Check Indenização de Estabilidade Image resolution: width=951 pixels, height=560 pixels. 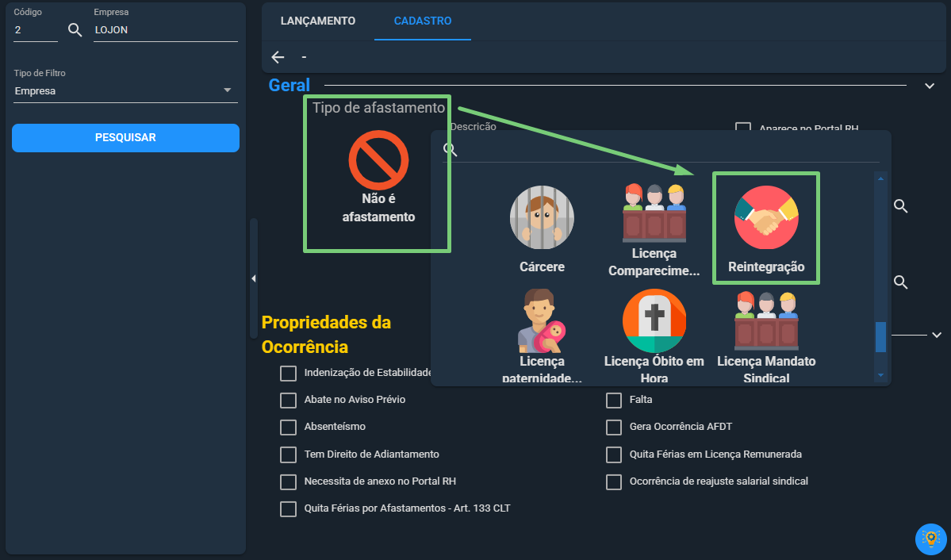288,373
